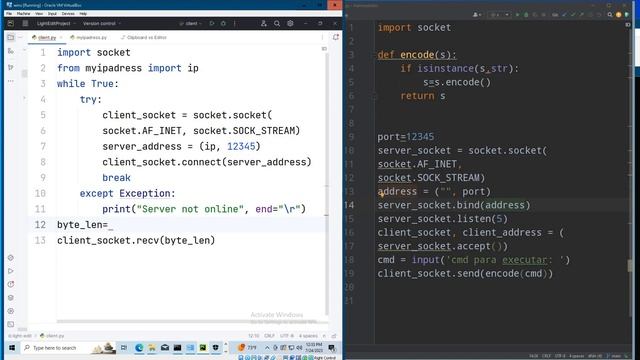Open the VirtualBox Help menu
640x360 pixels.
coord(83,13)
